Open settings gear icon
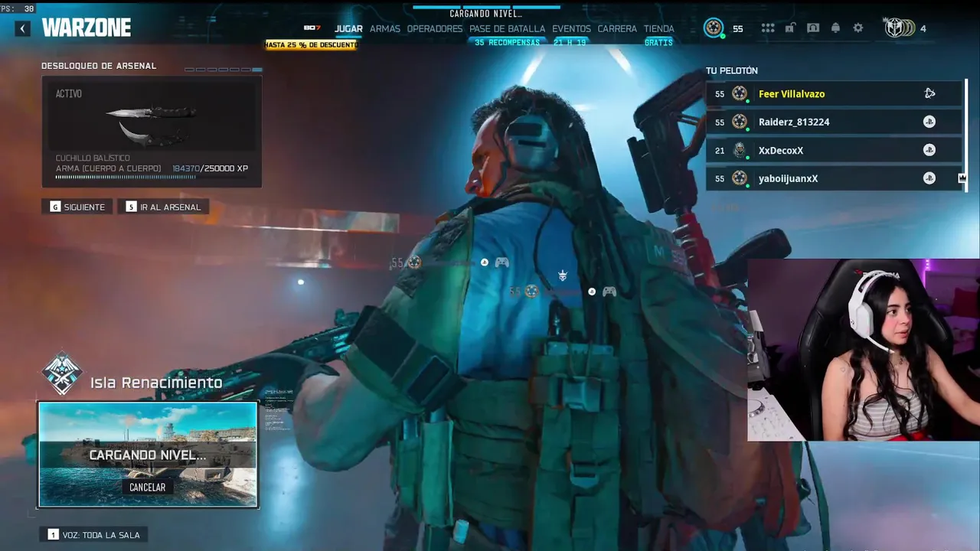This screenshot has height=551, width=980. click(858, 28)
